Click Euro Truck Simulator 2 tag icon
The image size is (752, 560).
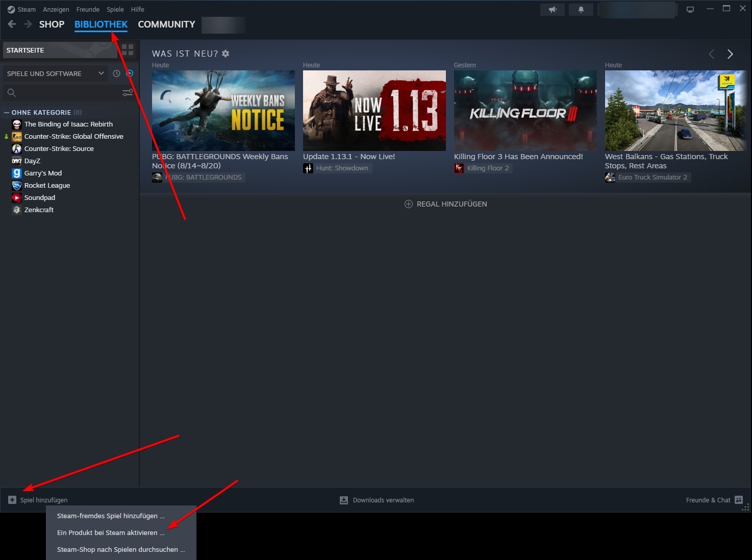click(610, 177)
